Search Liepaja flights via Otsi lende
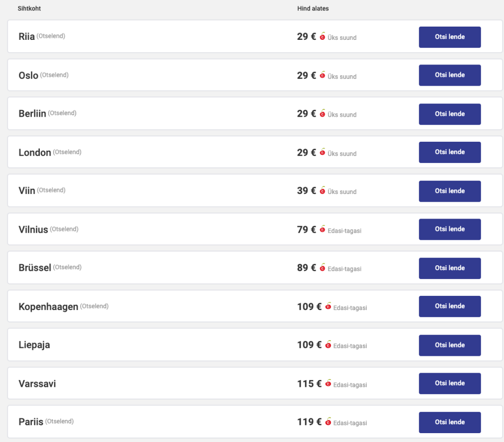The width and height of the screenshot is (504, 442). coord(449,345)
